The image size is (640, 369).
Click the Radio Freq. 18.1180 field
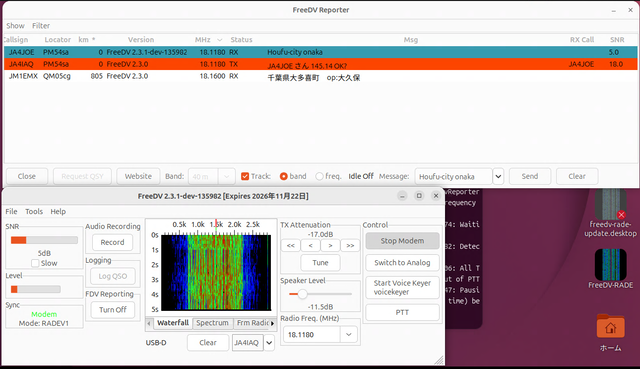312,334
